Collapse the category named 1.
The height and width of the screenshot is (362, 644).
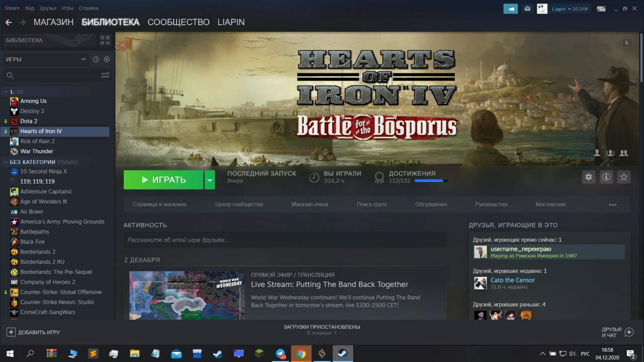tap(6, 92)
